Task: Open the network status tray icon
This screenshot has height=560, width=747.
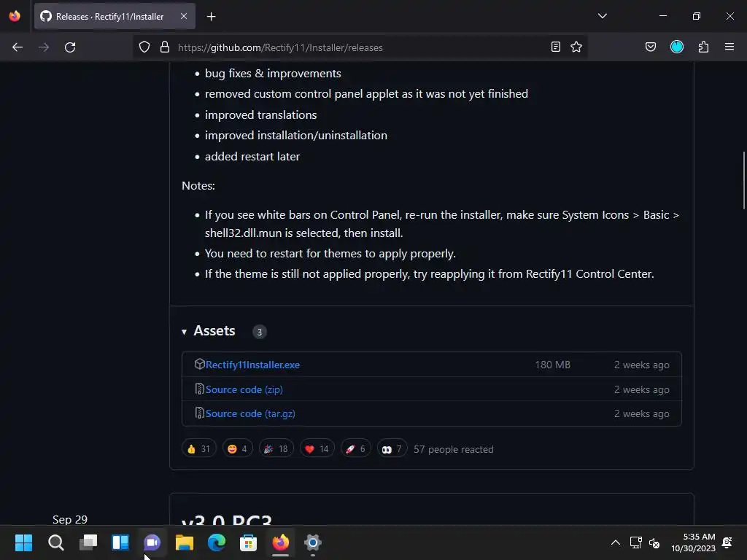Action: point(635,542)
